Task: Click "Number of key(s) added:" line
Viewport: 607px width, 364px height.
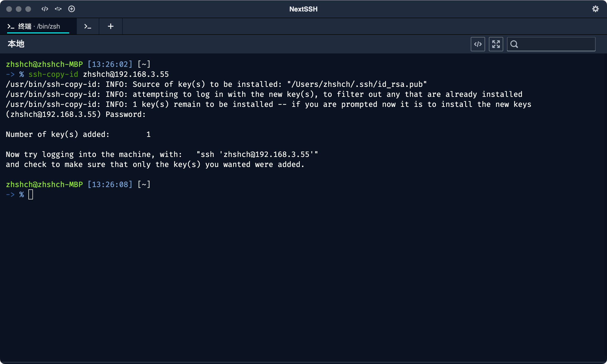Action: click(x=78, y=135)
